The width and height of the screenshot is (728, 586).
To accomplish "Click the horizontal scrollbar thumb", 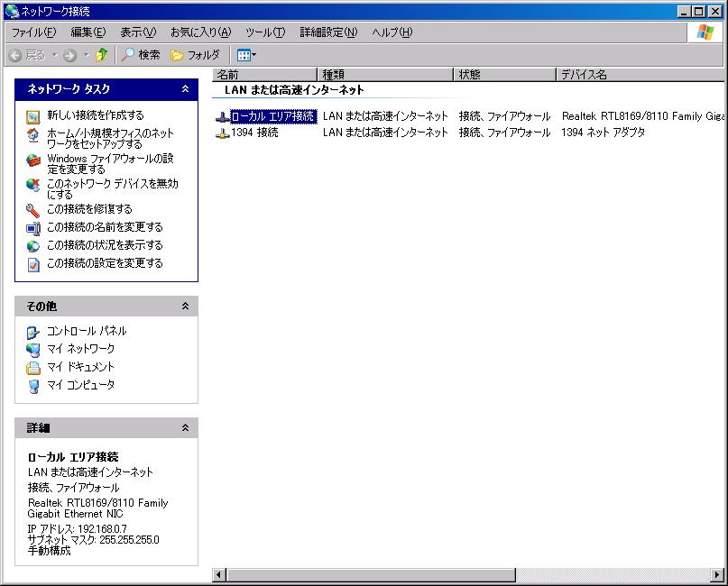I will point(371,575).
